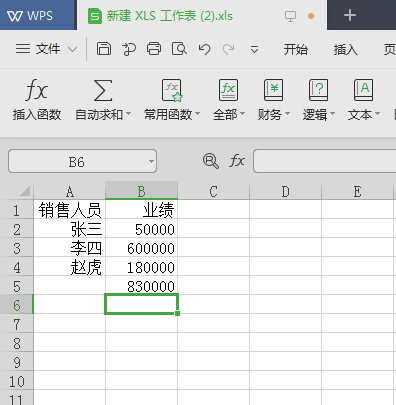Select column D header

point(285,192)
